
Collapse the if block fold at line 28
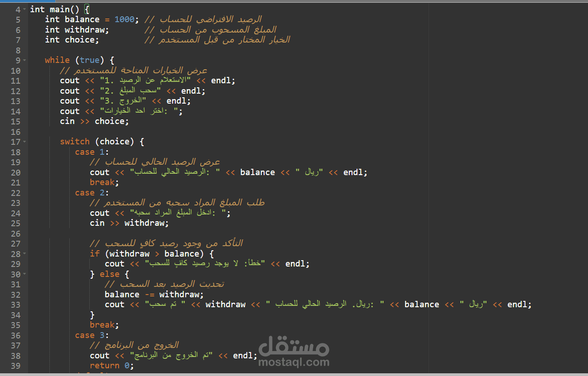point(24,253)
